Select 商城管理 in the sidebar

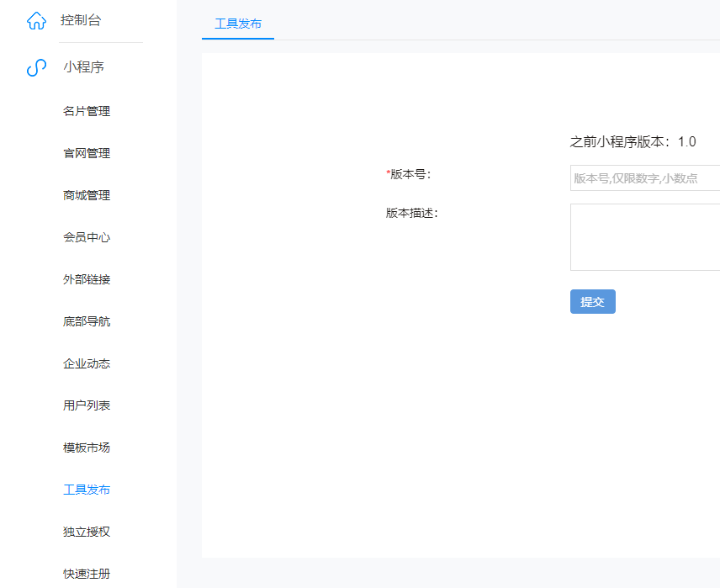87,195
